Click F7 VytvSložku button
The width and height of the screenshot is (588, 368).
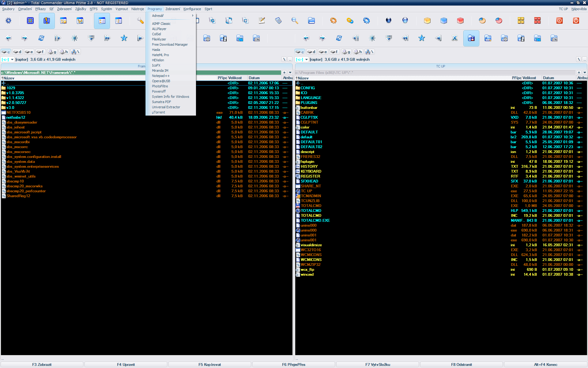[378, 365]
